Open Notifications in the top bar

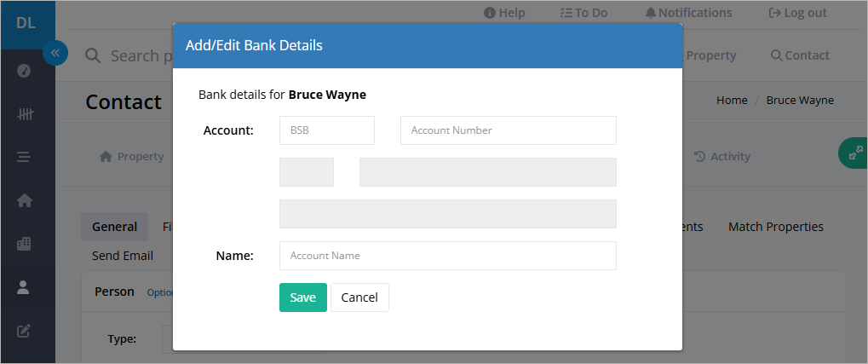click(688, 13)
